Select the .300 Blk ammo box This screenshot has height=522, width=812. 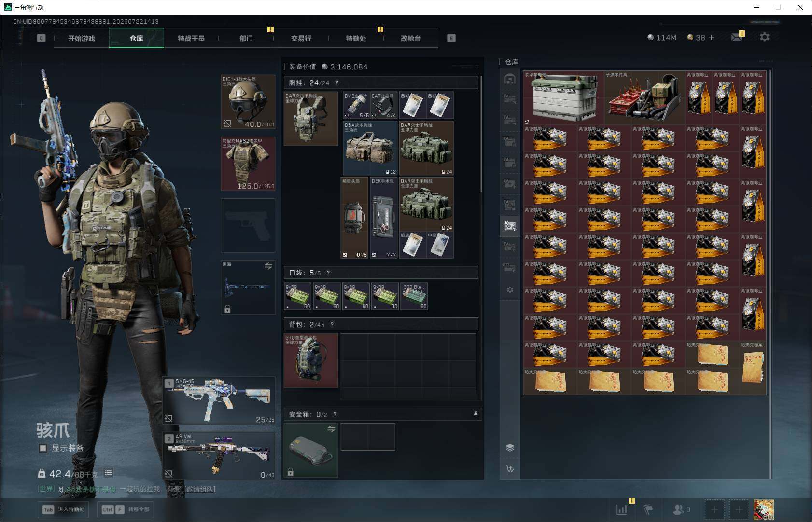414,296
